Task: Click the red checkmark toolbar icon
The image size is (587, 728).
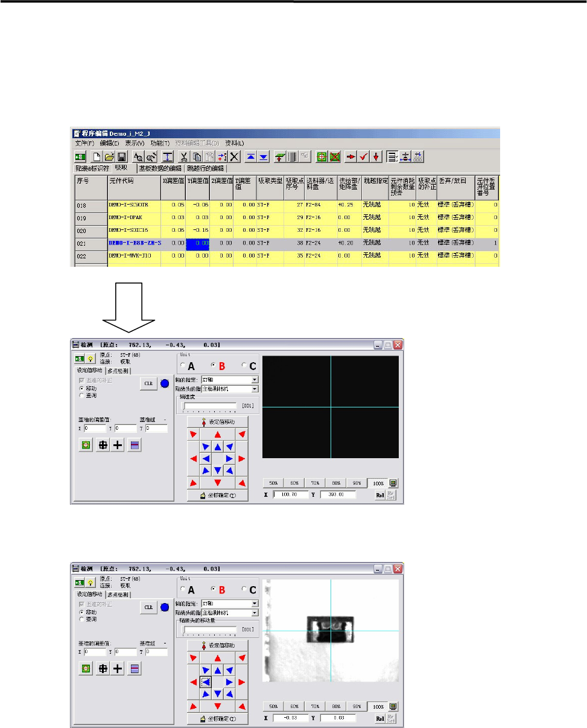Action: point(364,156)
